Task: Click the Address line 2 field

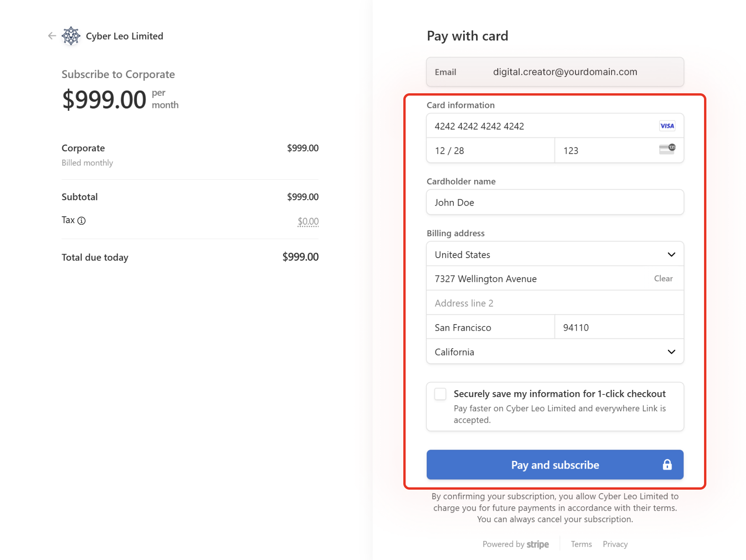Action: pos(554,303)
